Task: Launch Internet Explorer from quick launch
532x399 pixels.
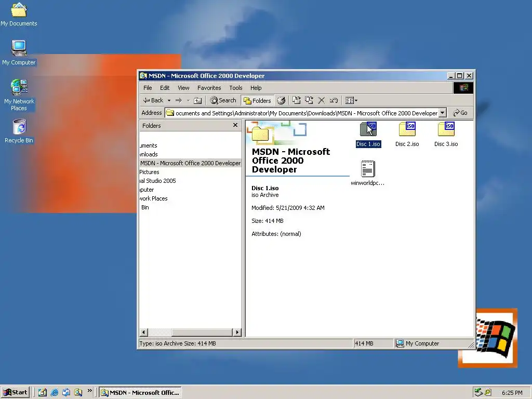Action: [54, 393]
